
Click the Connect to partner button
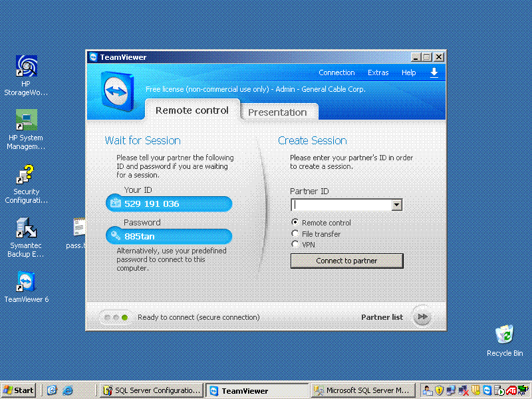[x=346, y=261]
